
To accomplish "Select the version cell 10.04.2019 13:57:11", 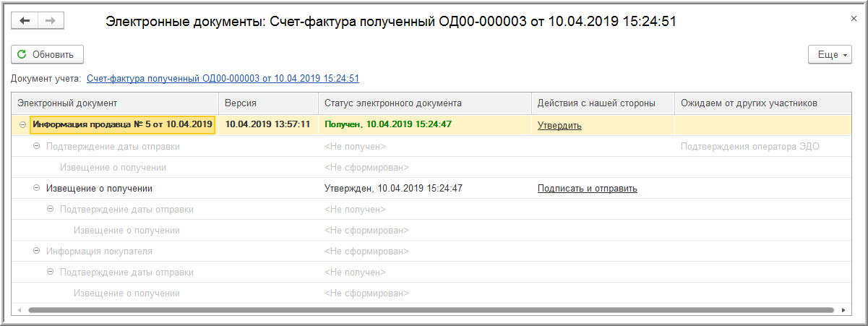I will (x=268, y=124).
